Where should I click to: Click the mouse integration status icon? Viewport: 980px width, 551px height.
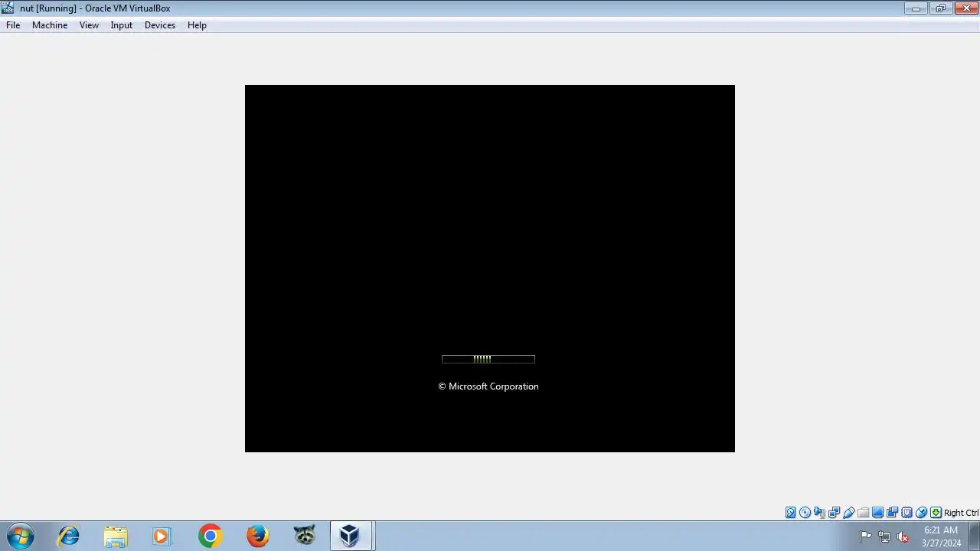922,513
